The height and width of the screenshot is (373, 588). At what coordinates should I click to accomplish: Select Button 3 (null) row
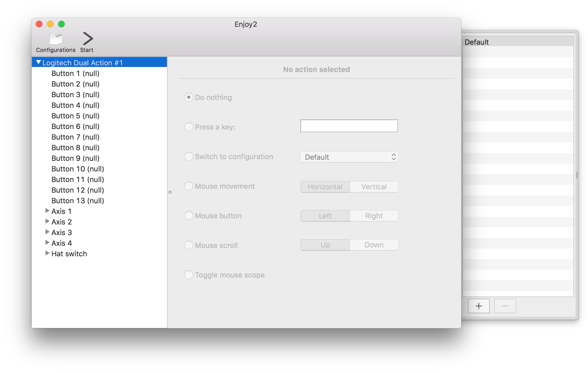[x=99, y=95]
